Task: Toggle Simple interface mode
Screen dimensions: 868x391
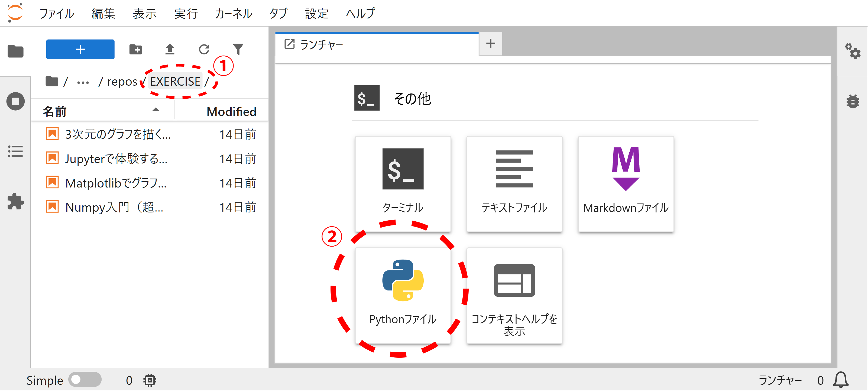Action: click(x=85, y=380)
